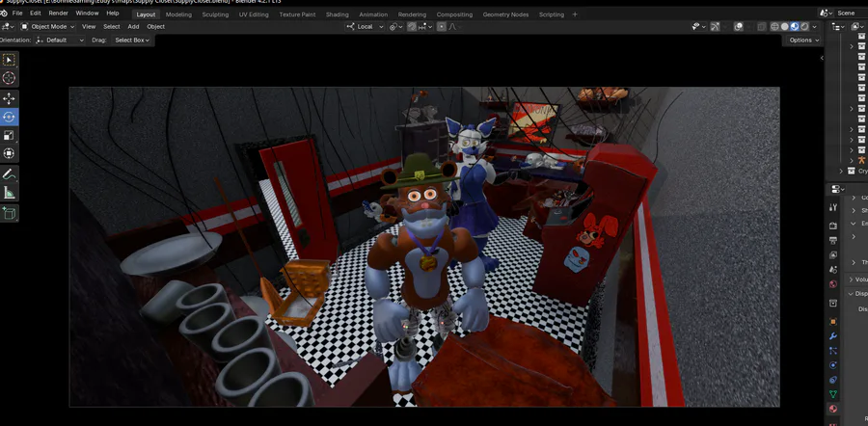
Task: Toggle proportional editing
Action: [x=441, y=27]
